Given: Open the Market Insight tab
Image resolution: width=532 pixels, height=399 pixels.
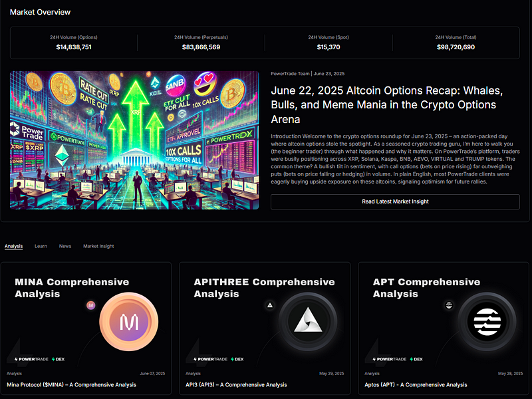Looking at the screenshot, I should click(x=98, y=246).
